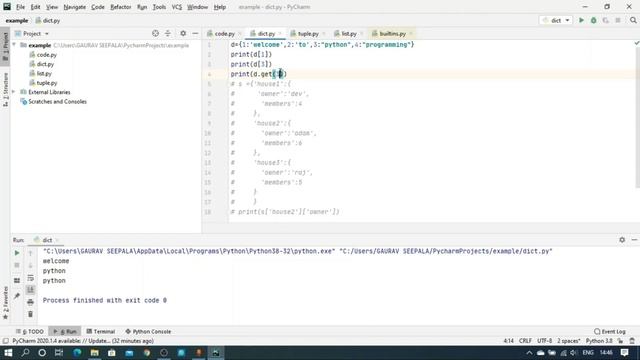Open Structure side tool window
640x360 pixels.
(x=5, y=90)
